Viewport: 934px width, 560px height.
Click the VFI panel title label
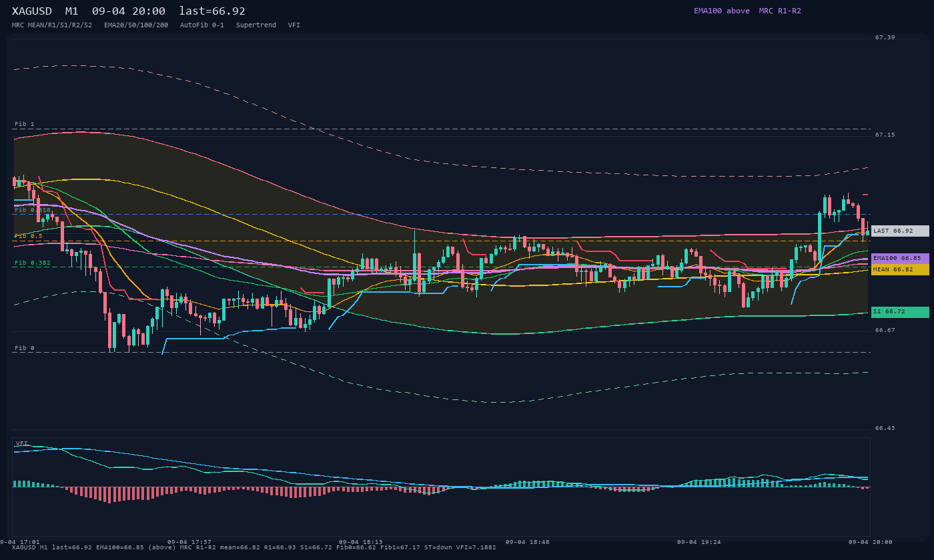[x=22, y=443]
